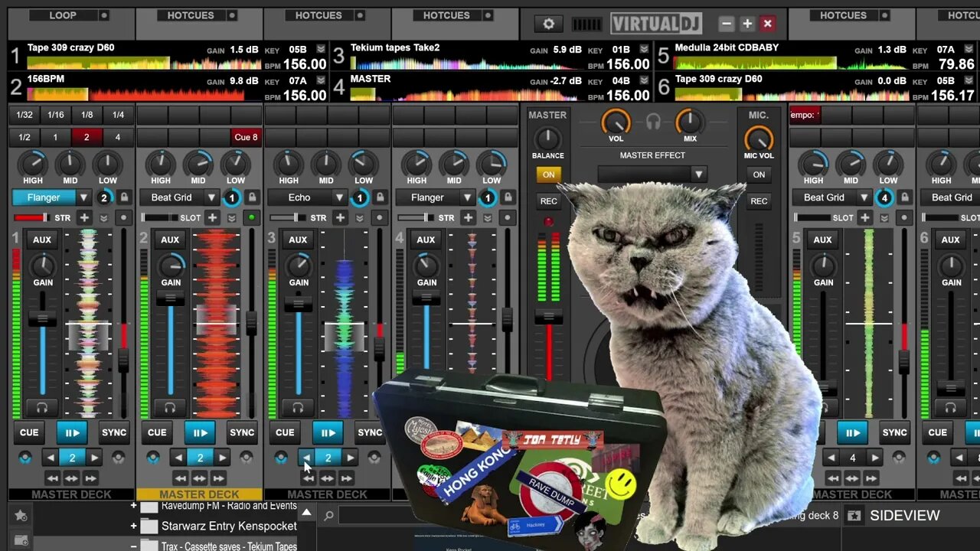
Task: Click deck 2 loop move double-arrow icon
Action: coord(199,478)
